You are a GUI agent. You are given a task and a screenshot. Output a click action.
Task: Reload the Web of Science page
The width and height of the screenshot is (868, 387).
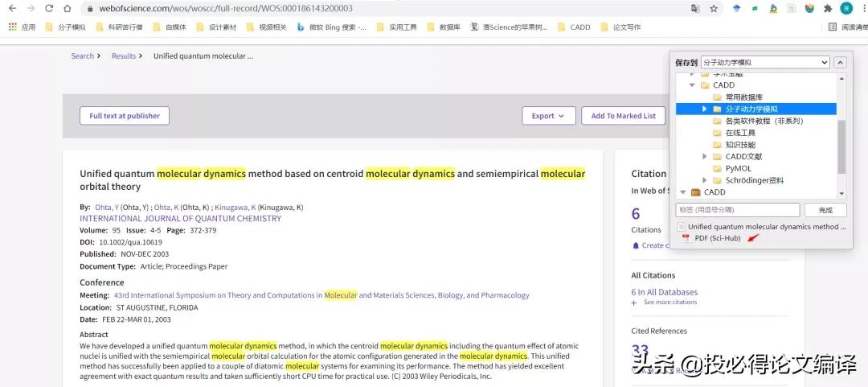(x=49, y=9)
